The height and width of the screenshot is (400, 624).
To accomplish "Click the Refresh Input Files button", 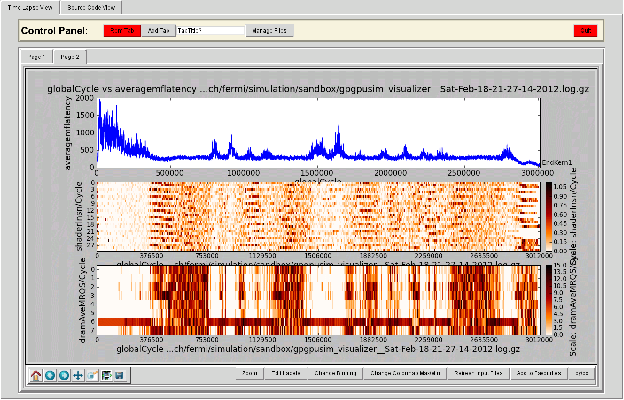I will 479,373.
